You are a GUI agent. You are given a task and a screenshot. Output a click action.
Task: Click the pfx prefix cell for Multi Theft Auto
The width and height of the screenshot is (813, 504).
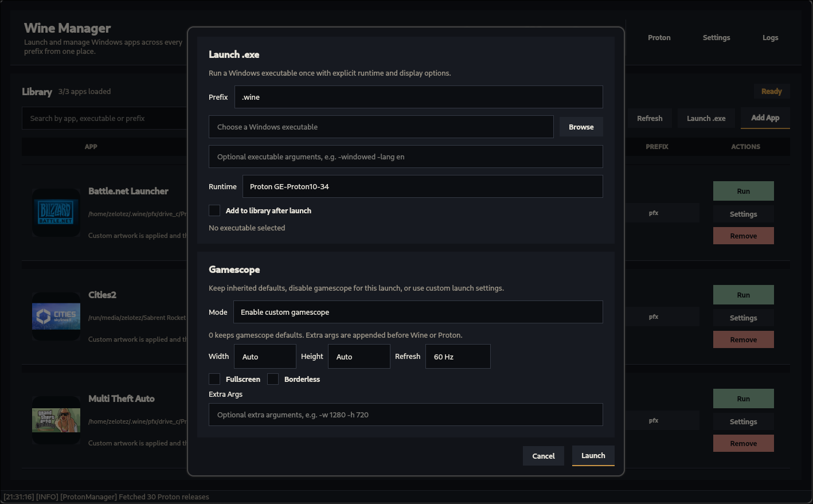coord(654,420)
